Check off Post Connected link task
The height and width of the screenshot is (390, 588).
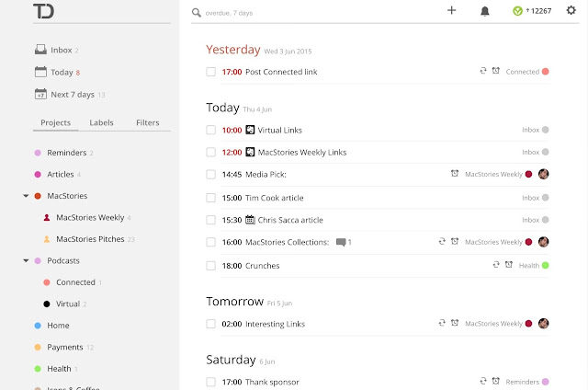click(210, 72)
